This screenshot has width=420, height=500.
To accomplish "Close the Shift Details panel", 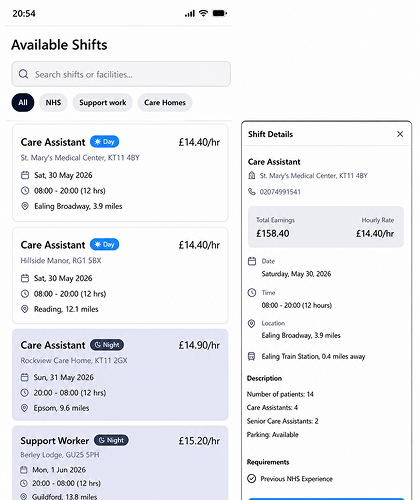I will point(400,134).
